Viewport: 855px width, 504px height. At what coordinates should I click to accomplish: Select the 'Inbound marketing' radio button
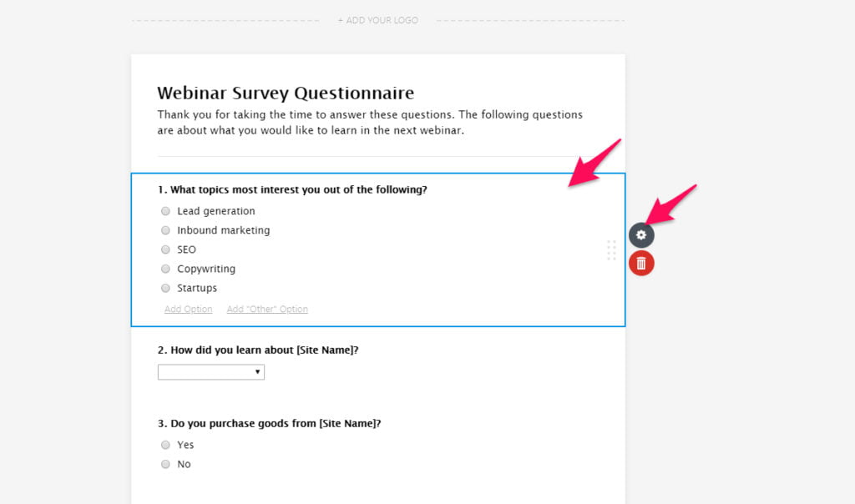click(165, 230)
